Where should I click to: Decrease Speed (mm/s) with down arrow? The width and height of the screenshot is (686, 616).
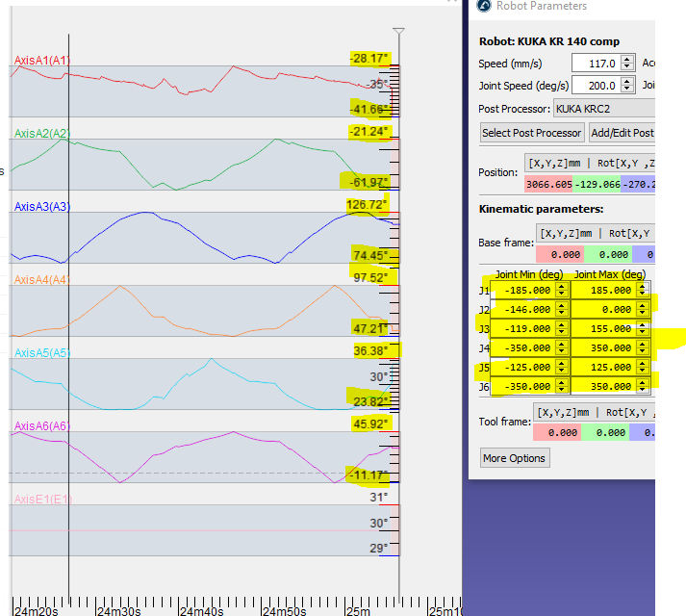(627, 68)
